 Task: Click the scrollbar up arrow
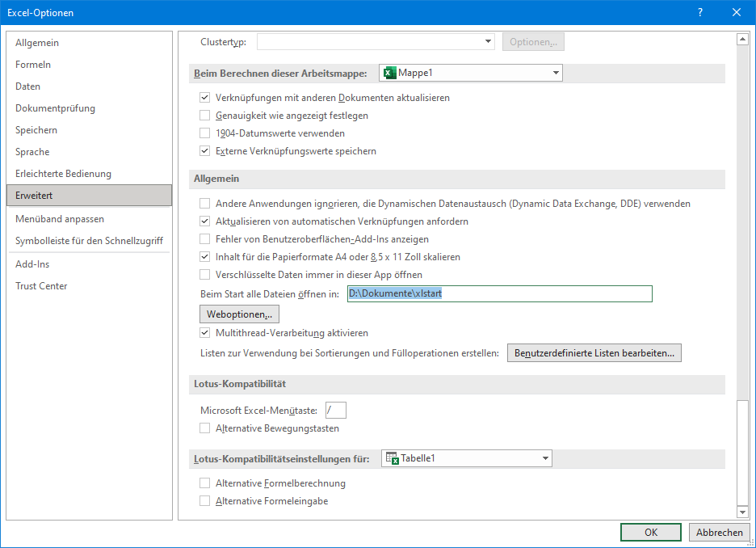pos(742,39)
